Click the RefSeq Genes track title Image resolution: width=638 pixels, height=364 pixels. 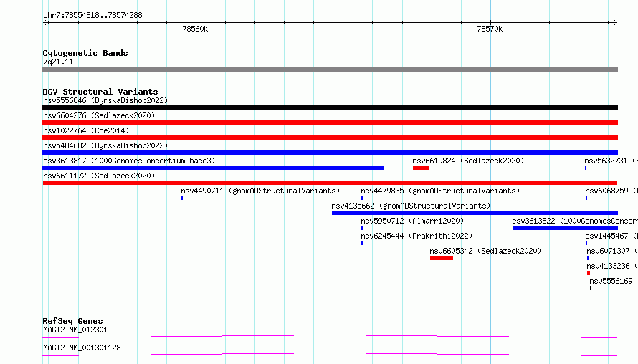tap(72, 321)
